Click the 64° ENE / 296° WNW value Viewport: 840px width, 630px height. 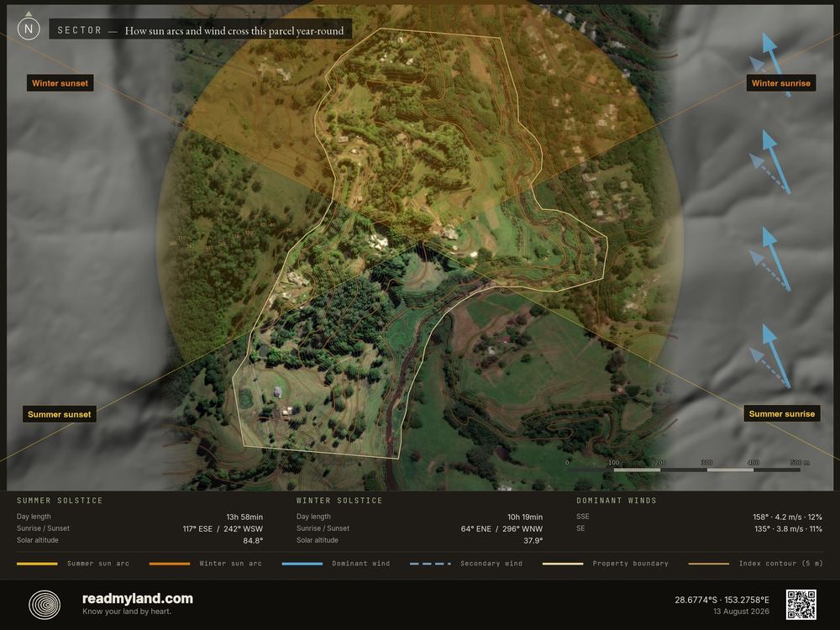pyautogui.click(x=502, y=528)
